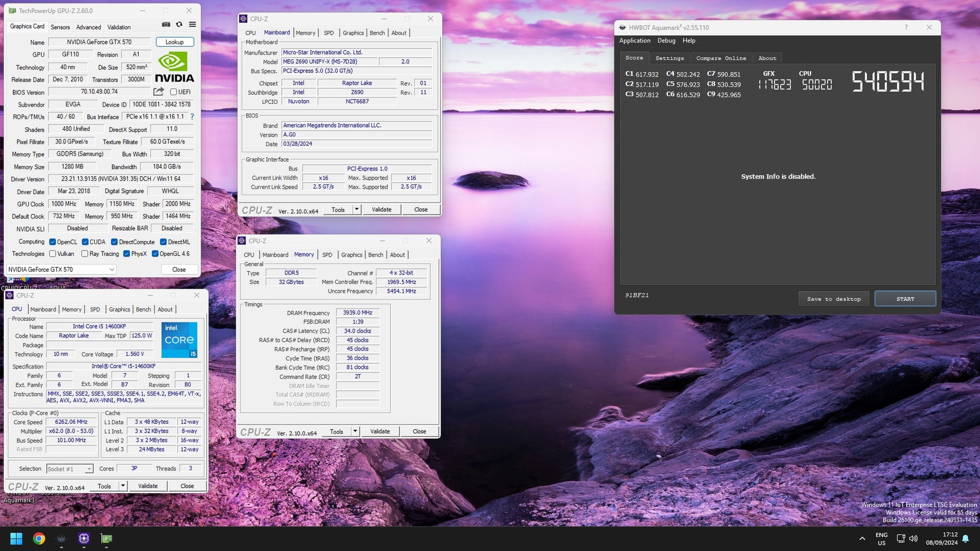Switch to the Sensors tab in GPU-Z
The height and width of the screenshot is (551, 980).
pos(60,27)
